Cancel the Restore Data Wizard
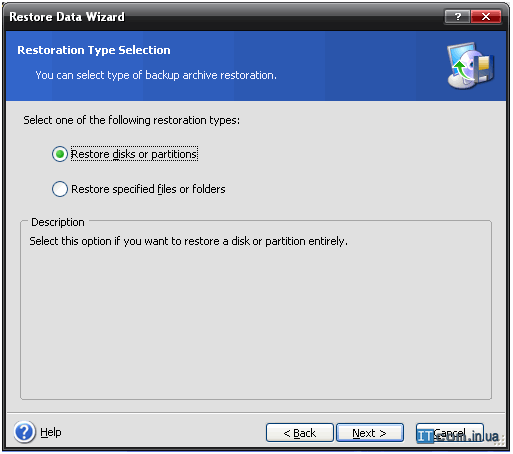513x454 pixels. 450,433
